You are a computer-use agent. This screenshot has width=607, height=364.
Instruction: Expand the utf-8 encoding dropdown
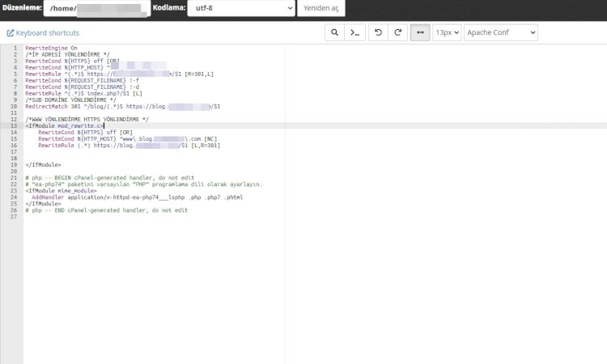pyautogui.click(x=241, y=8)
